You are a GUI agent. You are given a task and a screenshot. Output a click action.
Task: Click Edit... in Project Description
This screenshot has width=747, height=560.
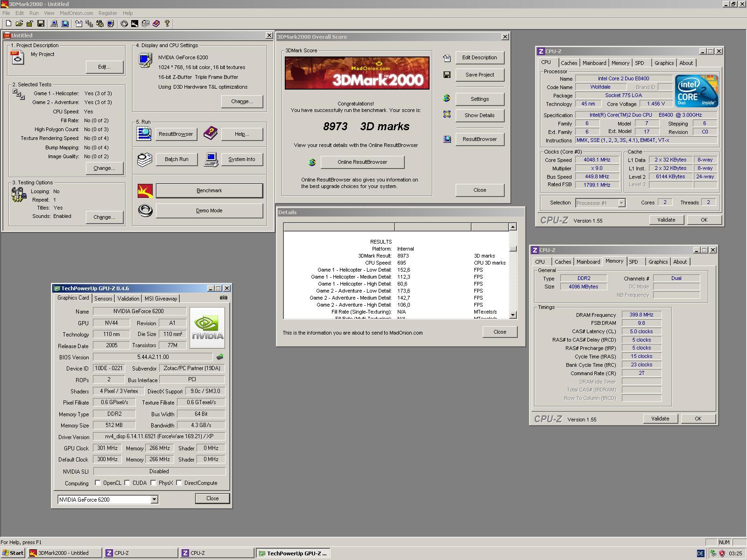tap(104, 67)
